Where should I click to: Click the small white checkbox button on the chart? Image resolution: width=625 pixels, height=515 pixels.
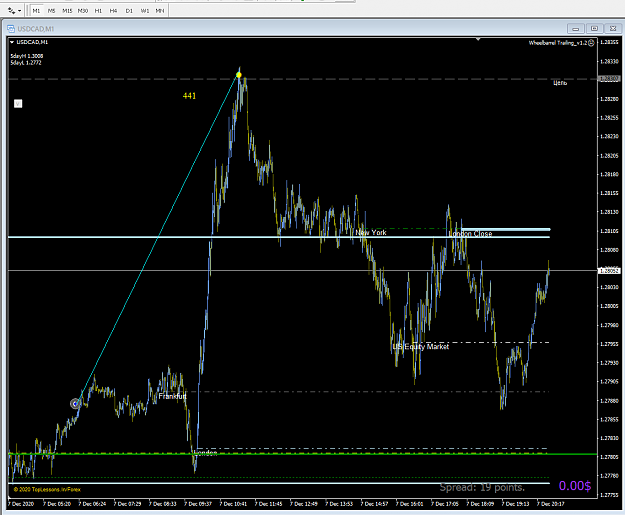coord(18,104)
